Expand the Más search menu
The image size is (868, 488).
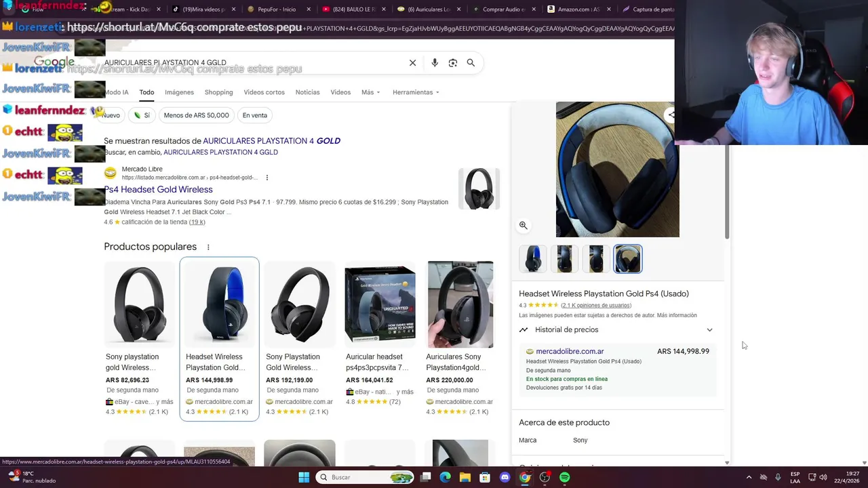click(x=370, y=92)
